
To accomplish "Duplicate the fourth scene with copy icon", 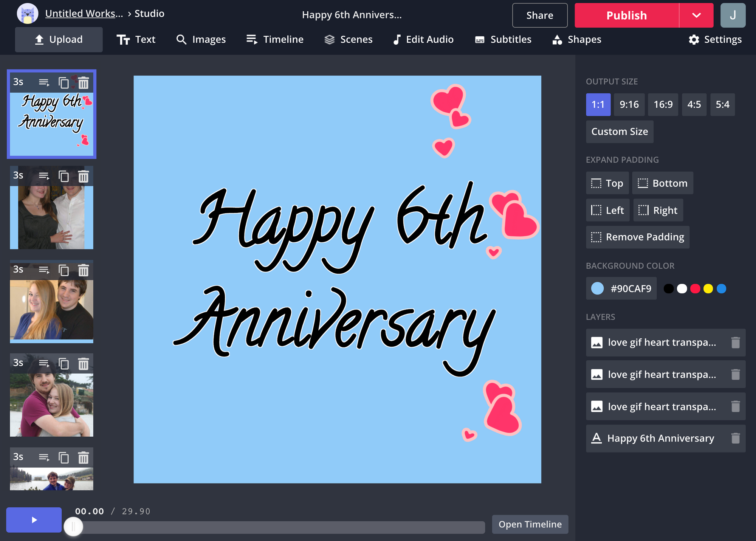I will point(64,364).
